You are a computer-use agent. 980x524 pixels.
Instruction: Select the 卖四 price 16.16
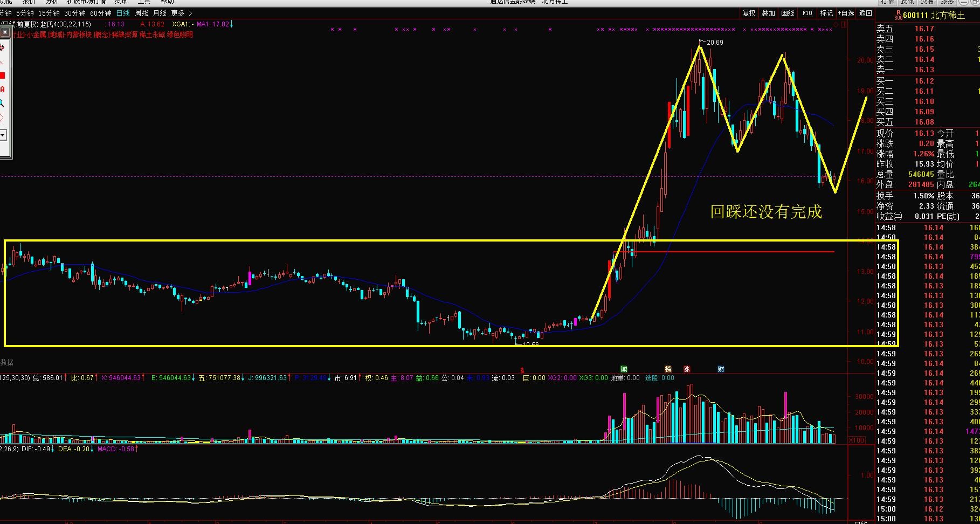[x=924, y=39]
